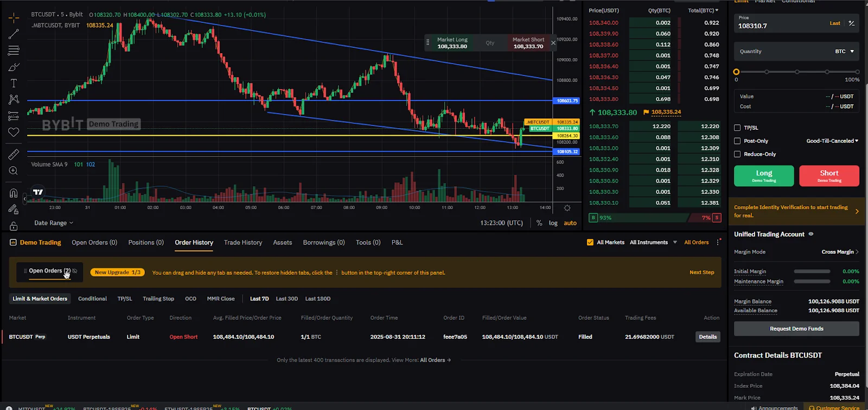Open the Good-Till-Canceled dropdown
Viewport: 868px width, 410px height.
[832, 141]
